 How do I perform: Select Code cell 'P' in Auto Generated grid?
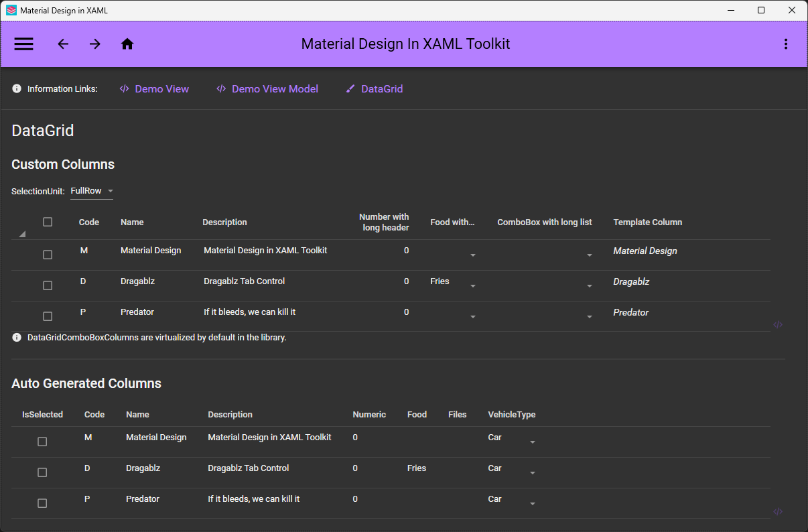click(88, 499)
